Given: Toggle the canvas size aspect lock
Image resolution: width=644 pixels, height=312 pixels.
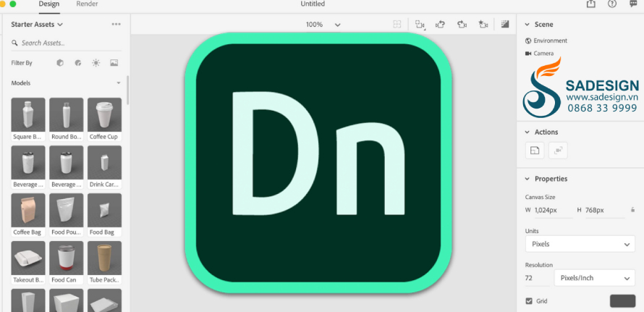Looking at the screenshot, I should 633,210.
